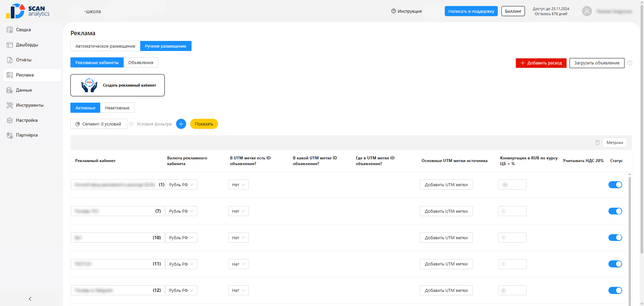The image size is (644, 306).
Task: Click the user avatar icon
Action: [587, 11]
